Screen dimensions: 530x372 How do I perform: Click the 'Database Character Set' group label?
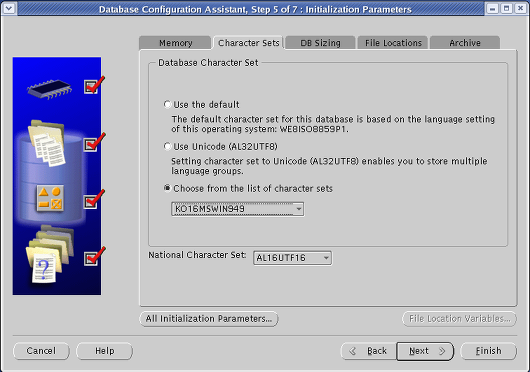coord(208,63)
